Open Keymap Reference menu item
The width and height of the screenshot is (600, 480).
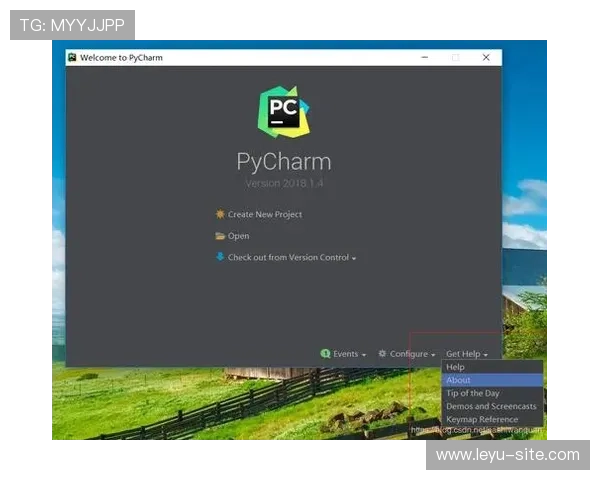click(x=492, y=419)
